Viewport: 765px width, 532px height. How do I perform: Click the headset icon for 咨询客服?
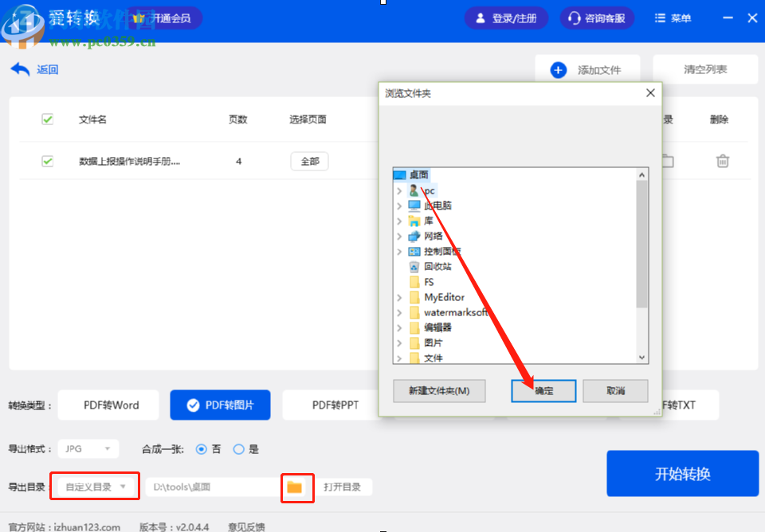click(572, 18)
